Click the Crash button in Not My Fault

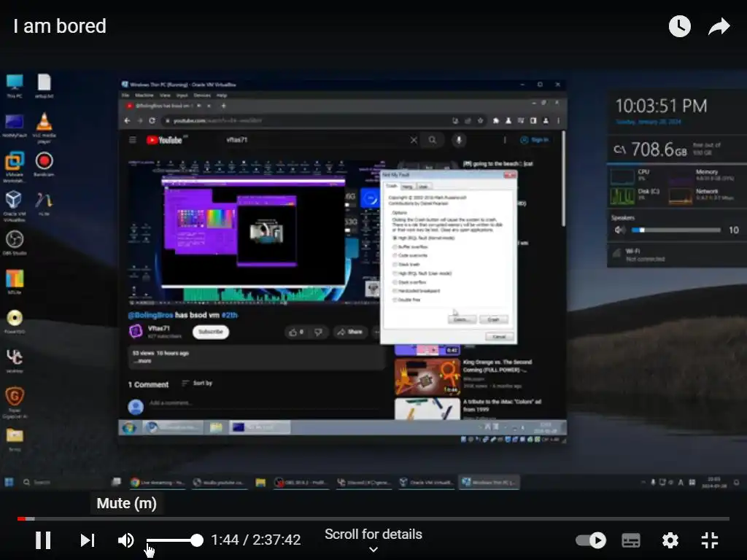[x=494, y=319]
